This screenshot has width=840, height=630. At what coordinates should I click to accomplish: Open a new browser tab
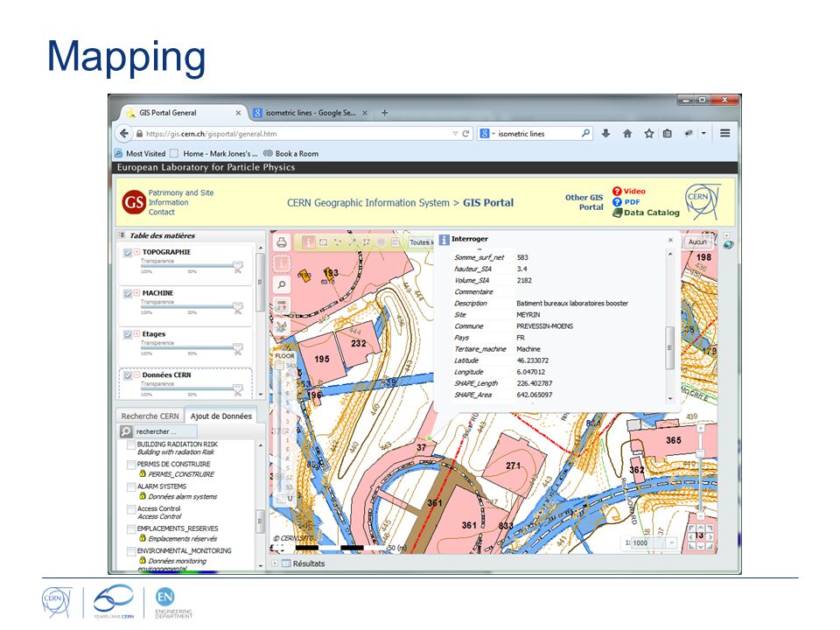385,113
